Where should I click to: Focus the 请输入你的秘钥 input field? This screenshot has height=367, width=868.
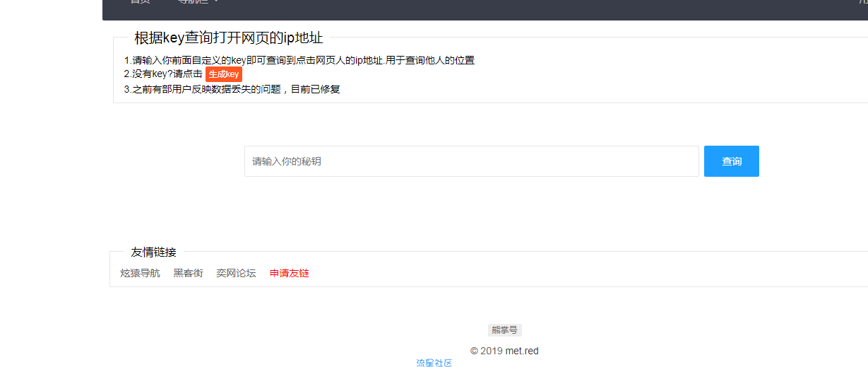tap(472, 161)
